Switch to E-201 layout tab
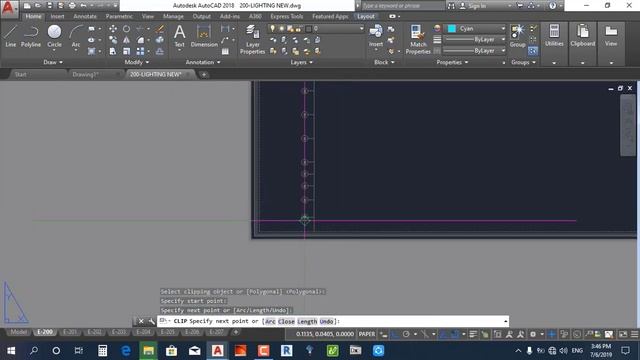 tap(70, 332)
